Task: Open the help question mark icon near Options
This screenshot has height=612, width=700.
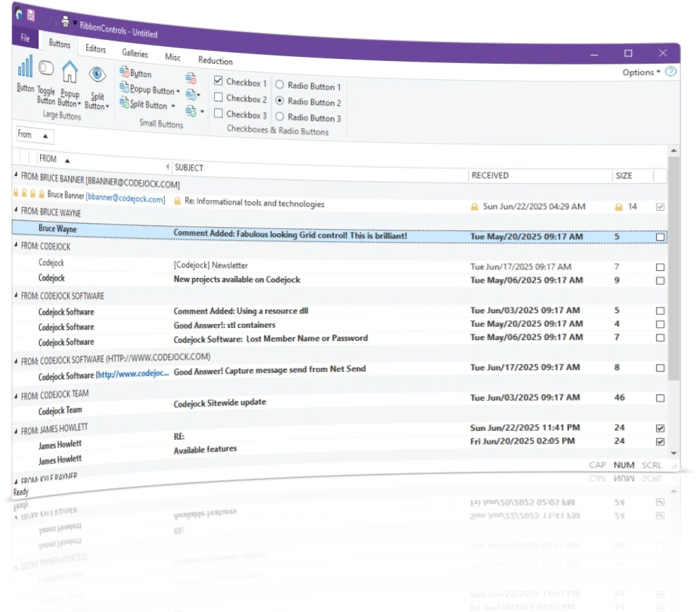Action: (670, 70)
